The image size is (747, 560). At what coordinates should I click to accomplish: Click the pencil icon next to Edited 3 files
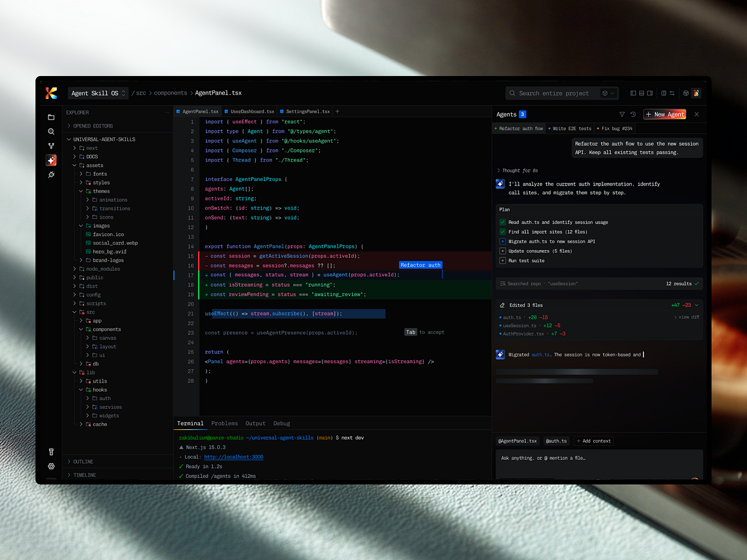point(502,306)
